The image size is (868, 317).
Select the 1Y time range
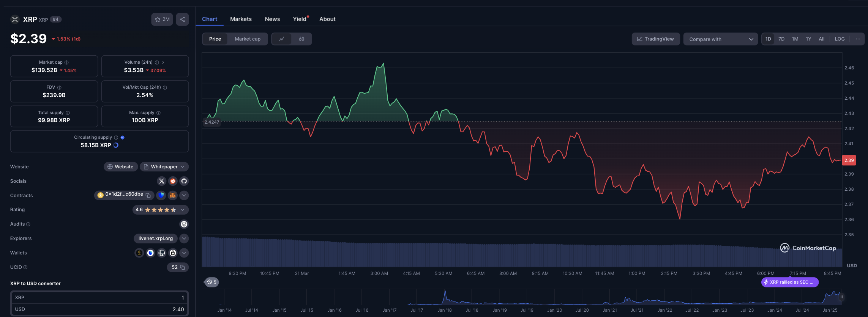808,39
